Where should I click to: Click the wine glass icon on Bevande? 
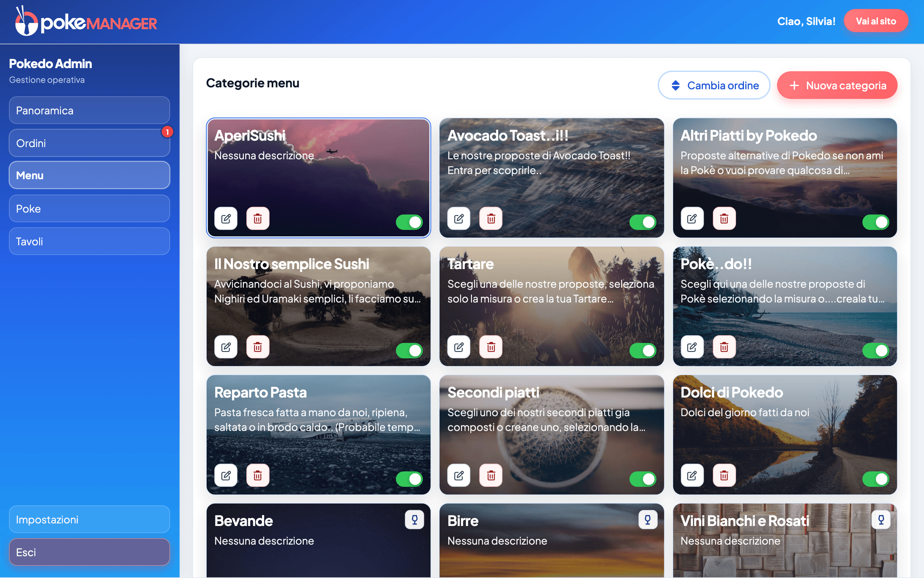[x=414, y=520]
